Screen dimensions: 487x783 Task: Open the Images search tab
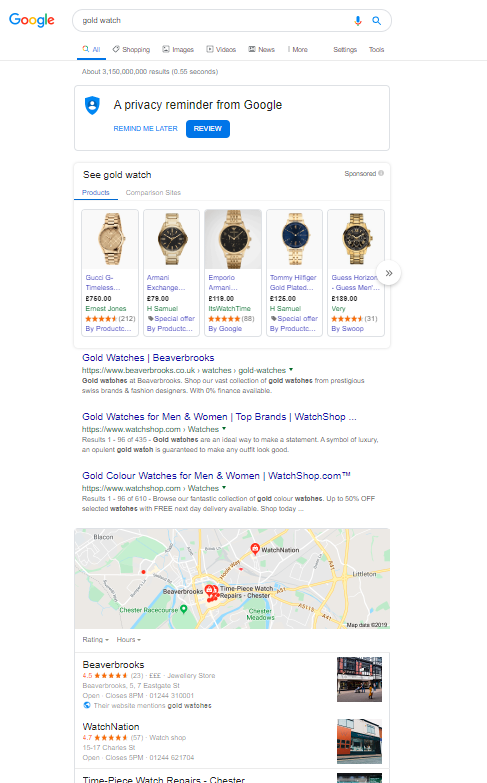[178, 49]
